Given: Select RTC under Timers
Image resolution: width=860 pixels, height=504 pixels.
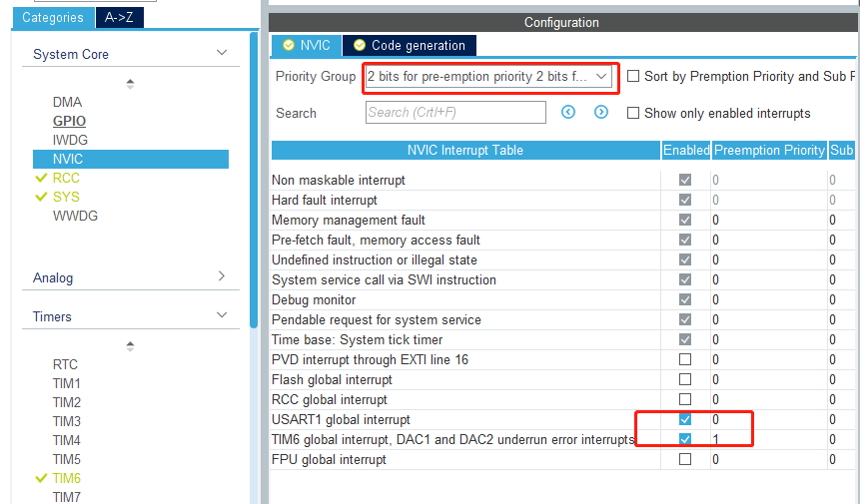Looking at the screenshot, I should click(65, 365).
